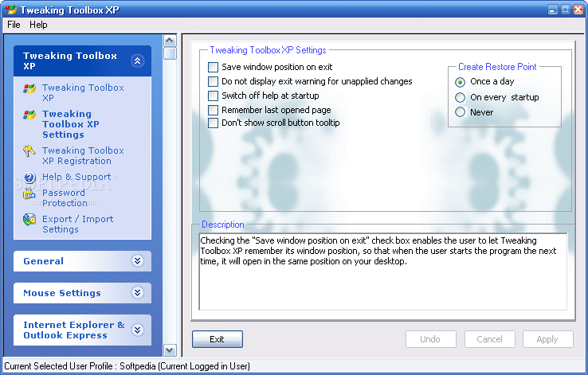Click the Tweaking Toolbox XP Settings sidebar icon

[29, 115]
